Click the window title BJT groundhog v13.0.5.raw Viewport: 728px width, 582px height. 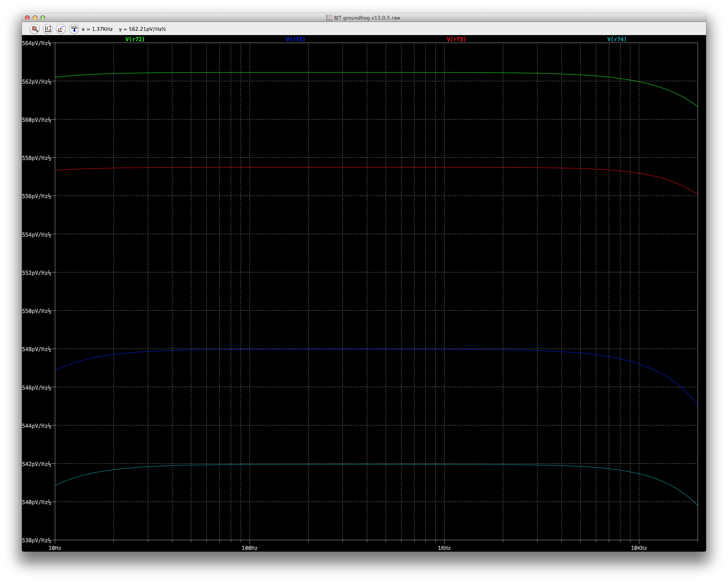[367, 18]
